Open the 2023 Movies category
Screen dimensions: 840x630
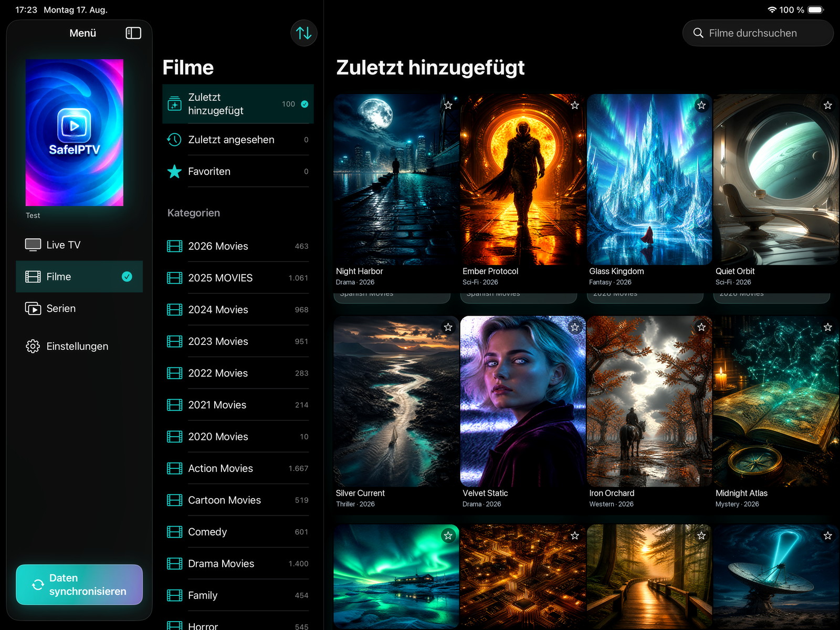[238, 341]
